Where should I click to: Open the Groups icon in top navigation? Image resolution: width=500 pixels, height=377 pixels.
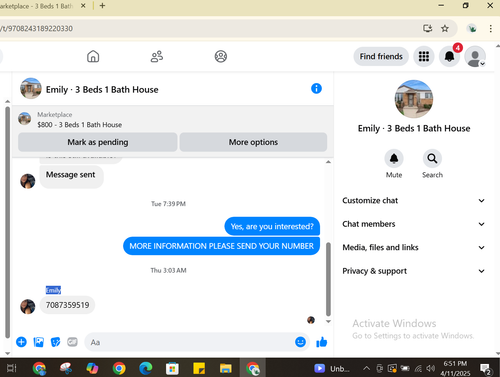point(221,56)
